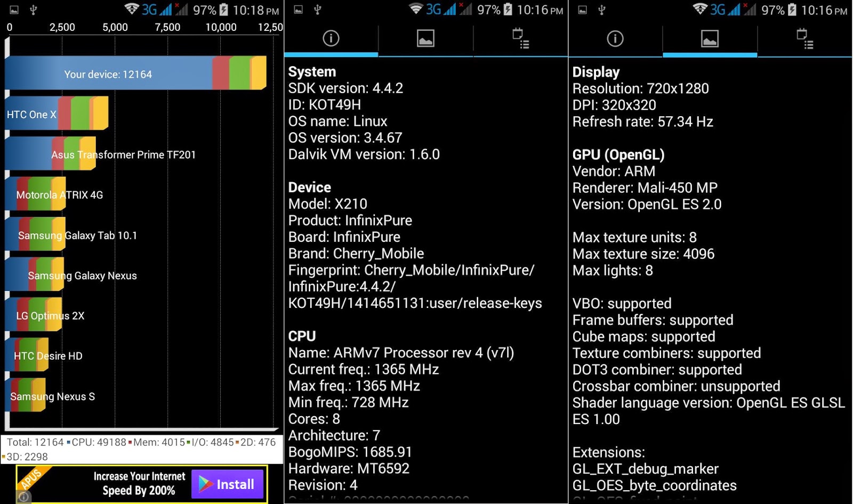The image size is (853, 504).
Task: Tap the 'OS version: 3.4.67' line
Action: [345, 138]
